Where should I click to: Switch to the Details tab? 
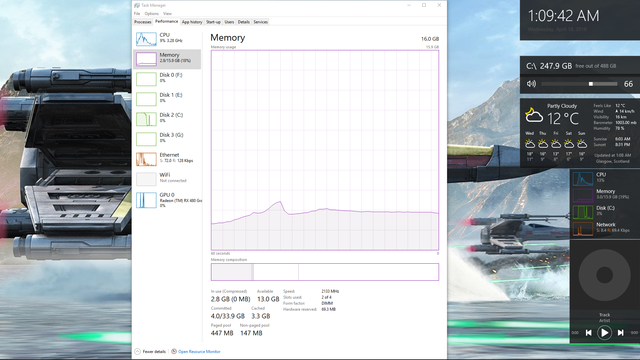(x=244, y=22)
